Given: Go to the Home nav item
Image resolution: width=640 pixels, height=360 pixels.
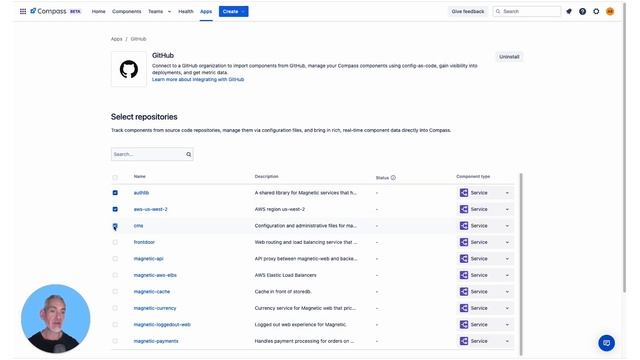Looking at the screenshot, I should coord(98,11).
